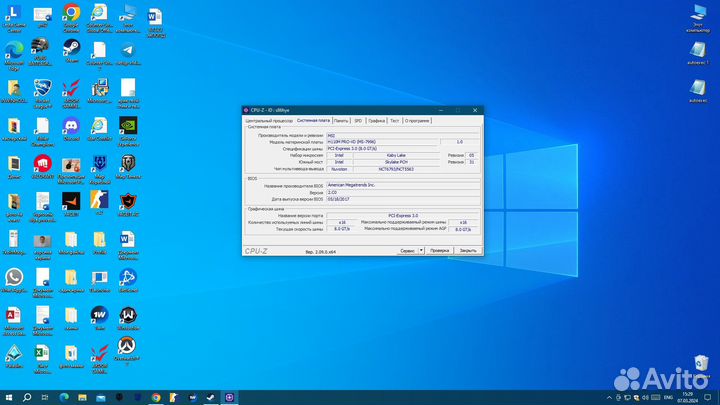Click the Закрыть button in CPU-Z
The width and height of the screenshot is (720, 405).
pyautogui.click(x=468, y=251)
